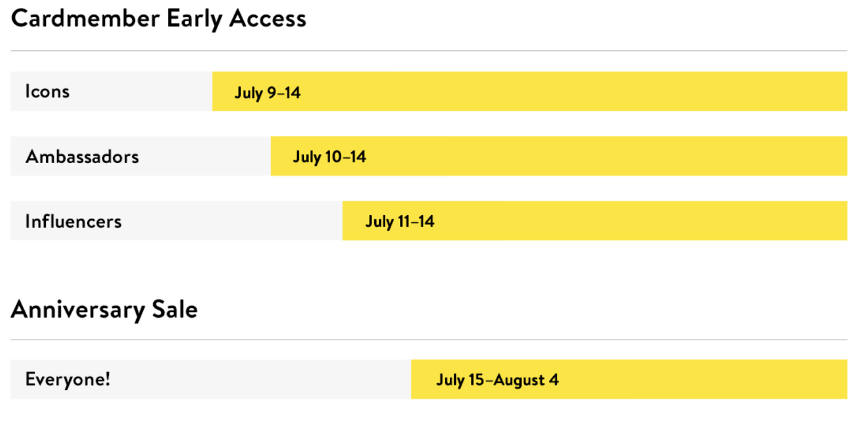The width and height of the screenshot is (868, 439).
Task: Select the yellow Icons access bar
Action: [530, 91]
